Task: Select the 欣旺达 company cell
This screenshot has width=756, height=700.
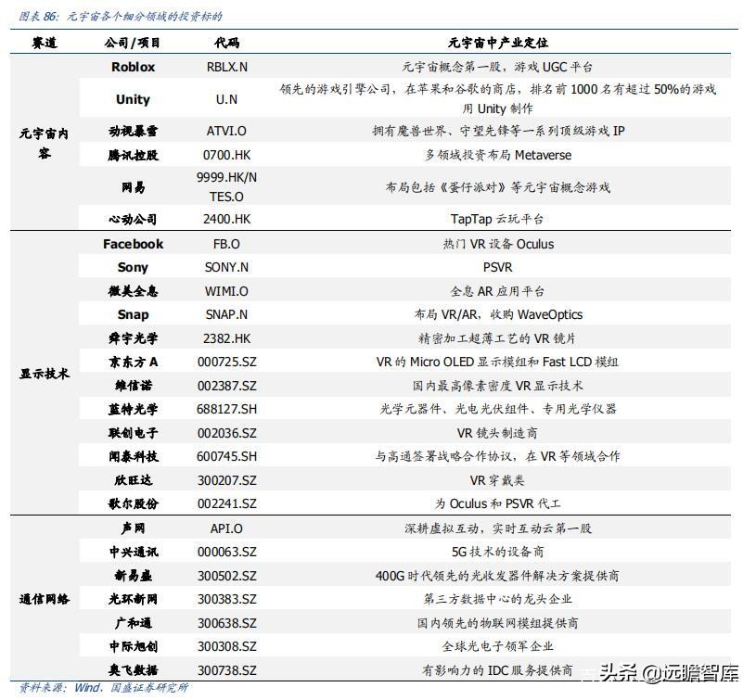Action: [133, 480]
